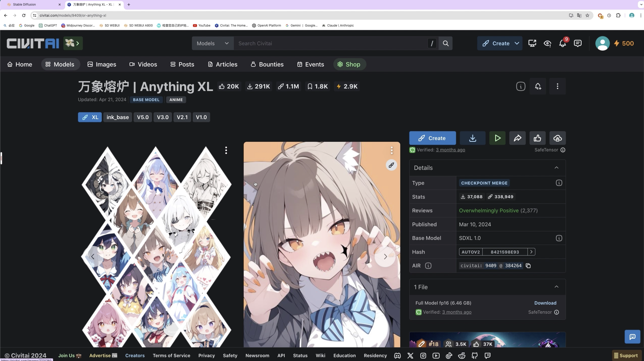Copy the AIR identifier
The image size is (644, 361).
[528, 266]
